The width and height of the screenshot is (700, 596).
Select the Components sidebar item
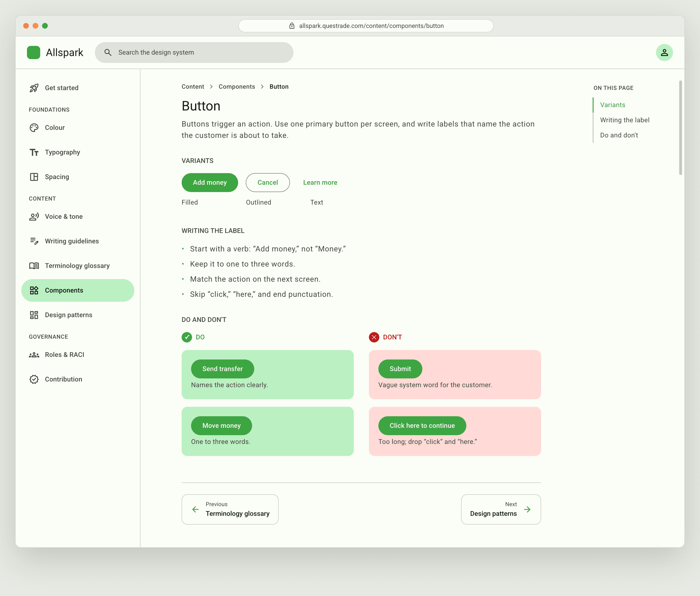coord(78,290)
